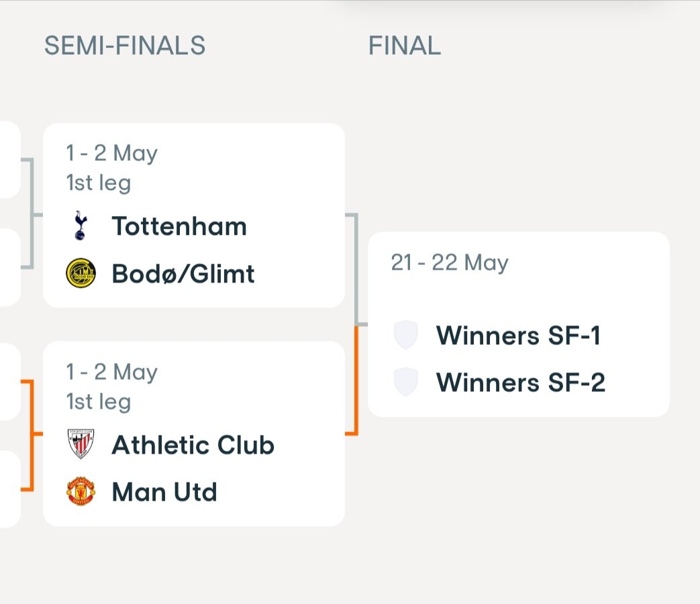Screen dimensions: 700x604
Task: Open the SEMI-FINALS round heading
Action: [125, 46]
